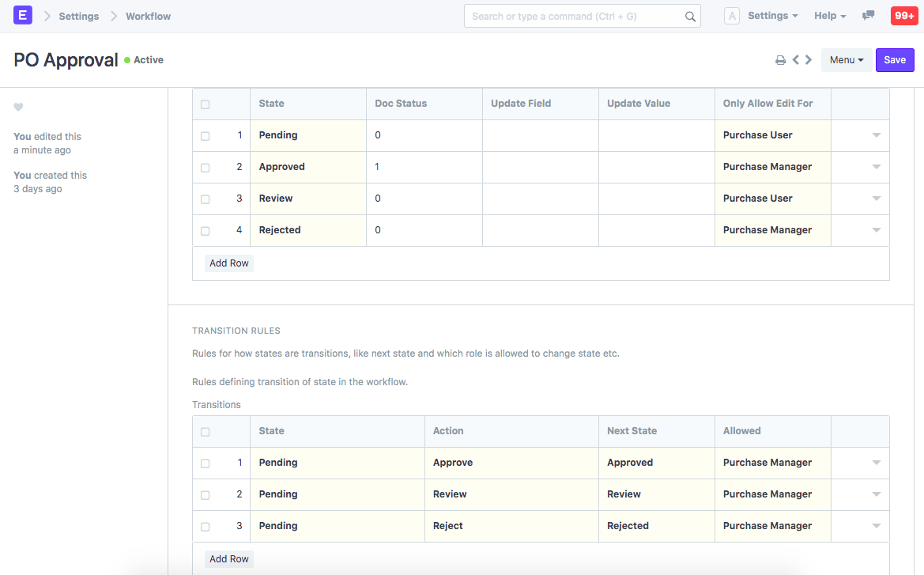
Task: Check the header checkbox of the Transitions table
Action: click(206, 431)
